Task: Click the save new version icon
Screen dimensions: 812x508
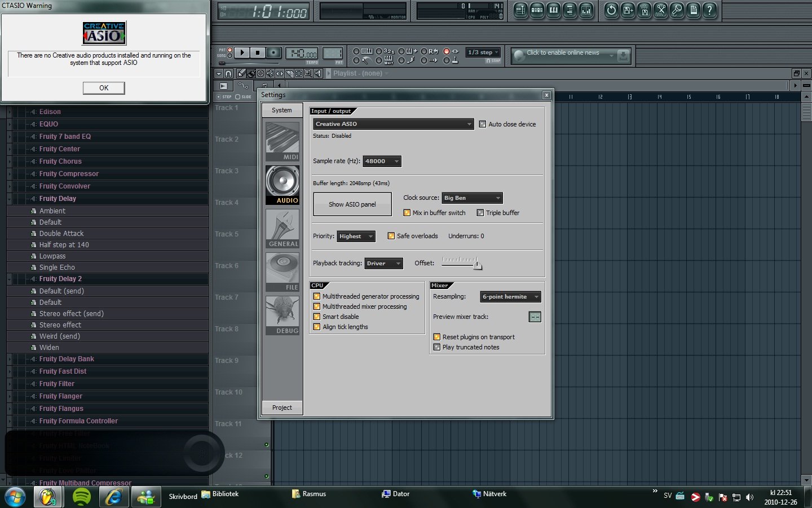Action: (x=628, y=10)
